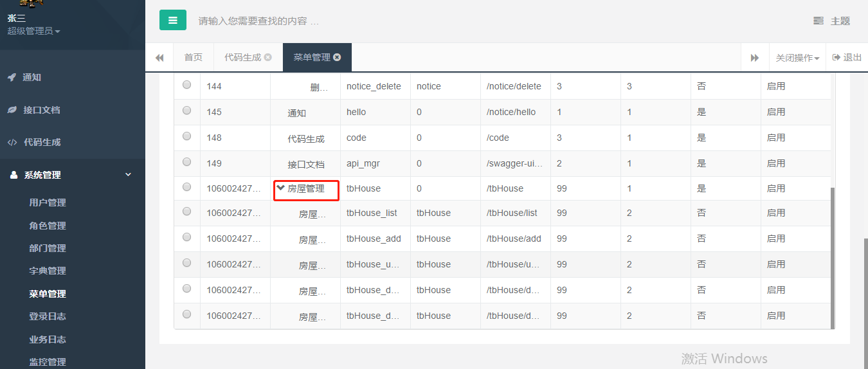This screenshot has width=868, height=369.
Task: Click the 主题 label at top right
Action: (840, 21)
